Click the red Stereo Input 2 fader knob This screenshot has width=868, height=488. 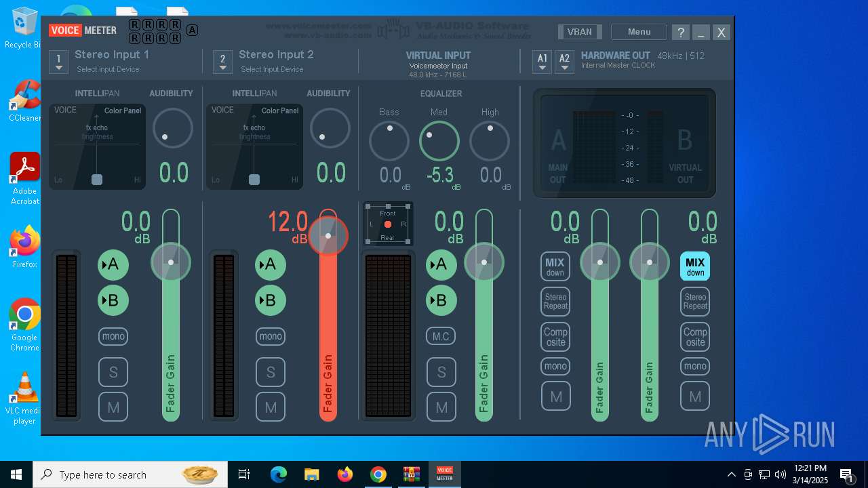pyautogui.click(x=328, y=236)
